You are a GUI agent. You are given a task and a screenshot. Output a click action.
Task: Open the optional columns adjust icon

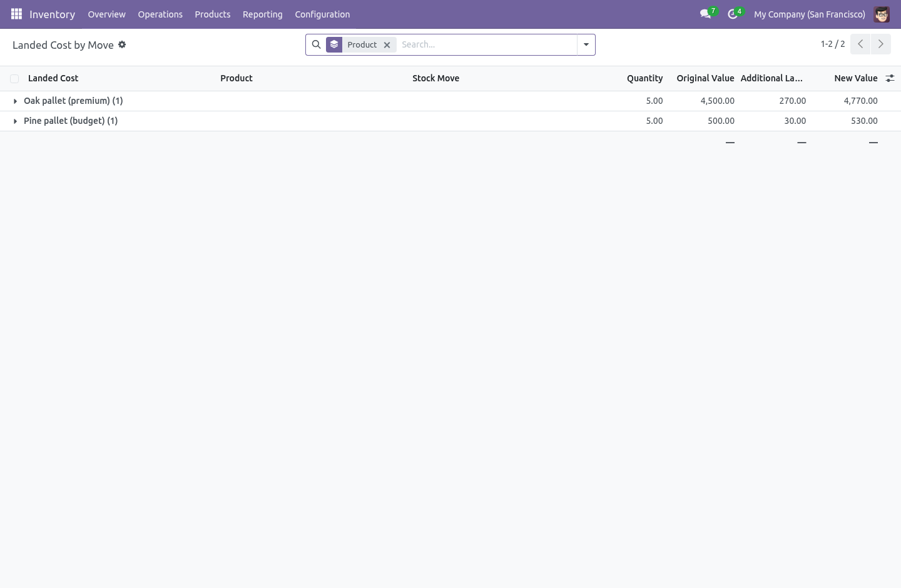890,78
